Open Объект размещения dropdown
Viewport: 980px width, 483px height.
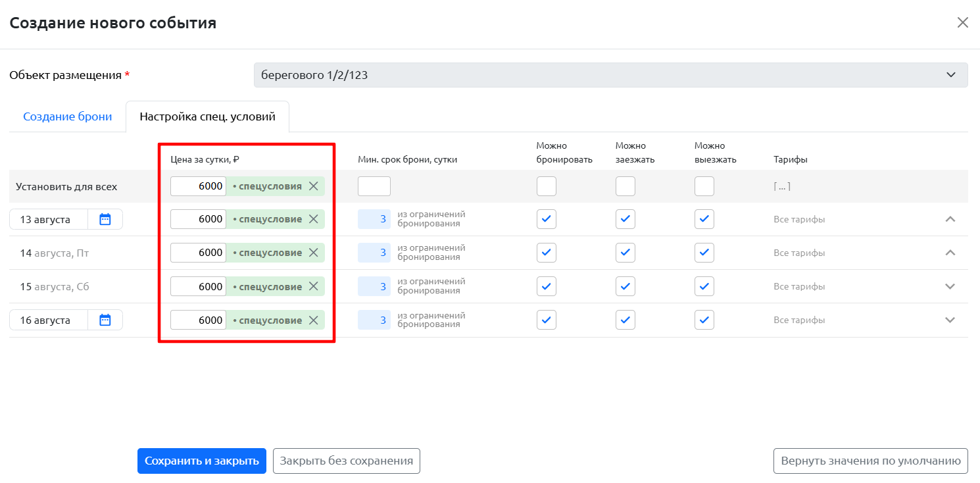(611, 75)
